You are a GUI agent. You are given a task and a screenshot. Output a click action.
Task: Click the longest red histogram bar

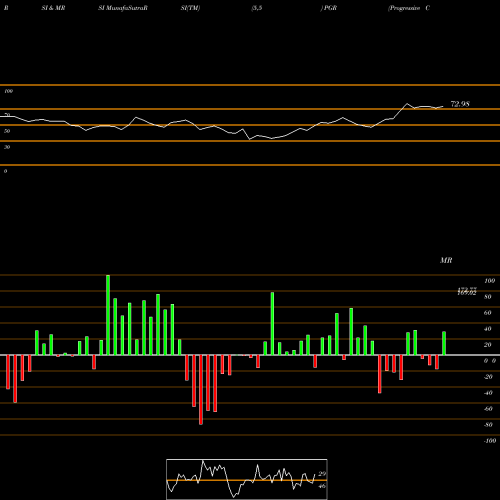(x=201, y=390)
